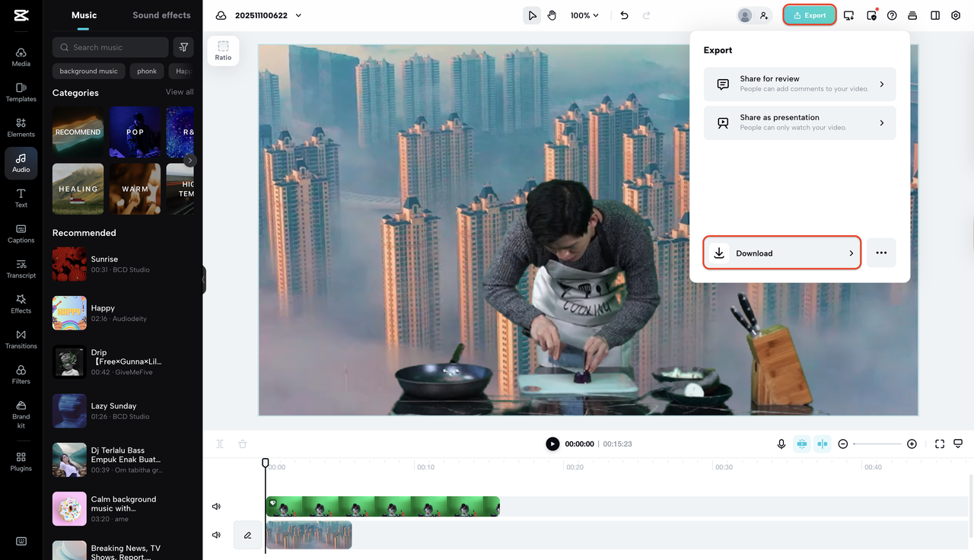Open the Templates panel in the sidebar
The width and height of the screenshot is (974, 560).
pyautogui.click(x=21, y=93)
